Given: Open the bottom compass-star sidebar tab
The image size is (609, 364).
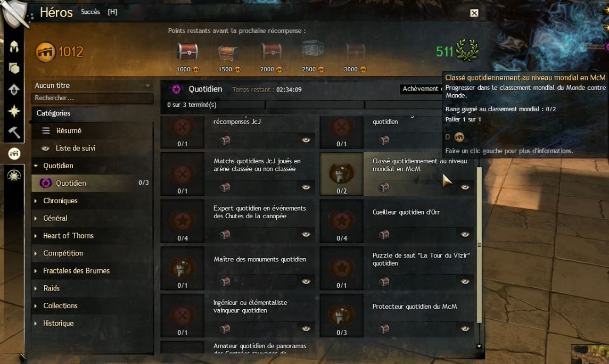Looking at the screenshot, I should point(14,176).
